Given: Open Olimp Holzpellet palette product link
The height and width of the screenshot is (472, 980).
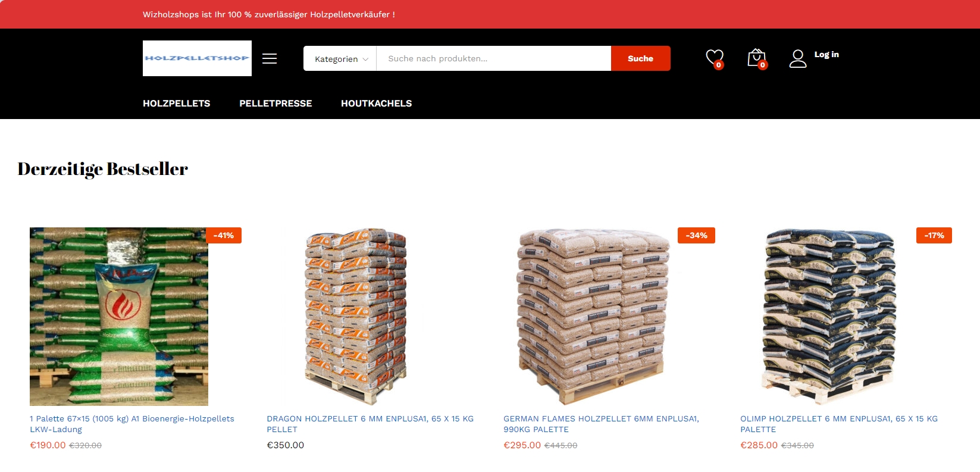Looking at the screenshot, I should [839, 424].
